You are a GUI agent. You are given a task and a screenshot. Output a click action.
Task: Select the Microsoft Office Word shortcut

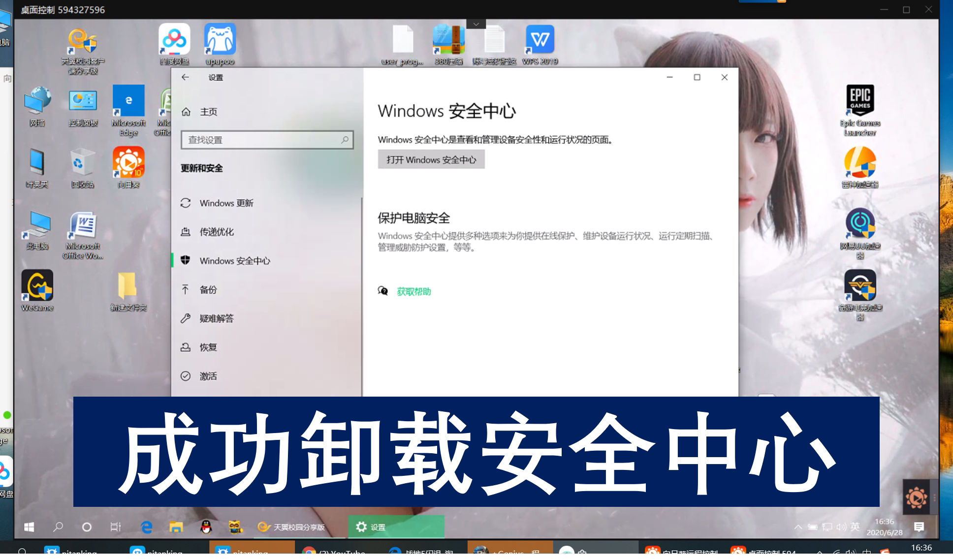[83, 235]
